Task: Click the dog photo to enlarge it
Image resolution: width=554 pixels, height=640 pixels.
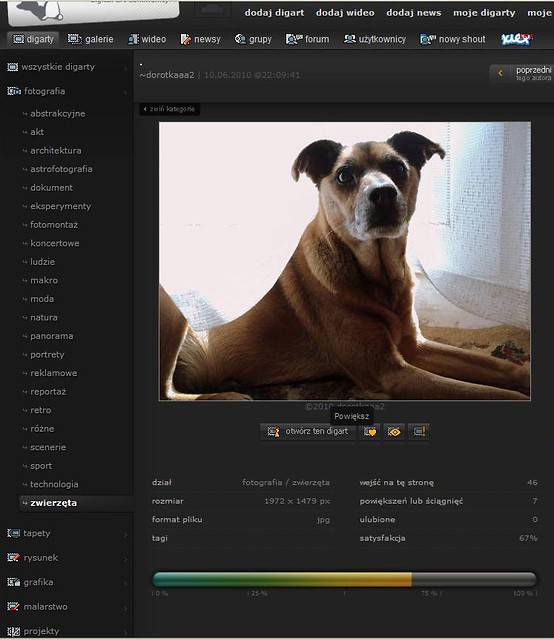Action: click(345, 261)
